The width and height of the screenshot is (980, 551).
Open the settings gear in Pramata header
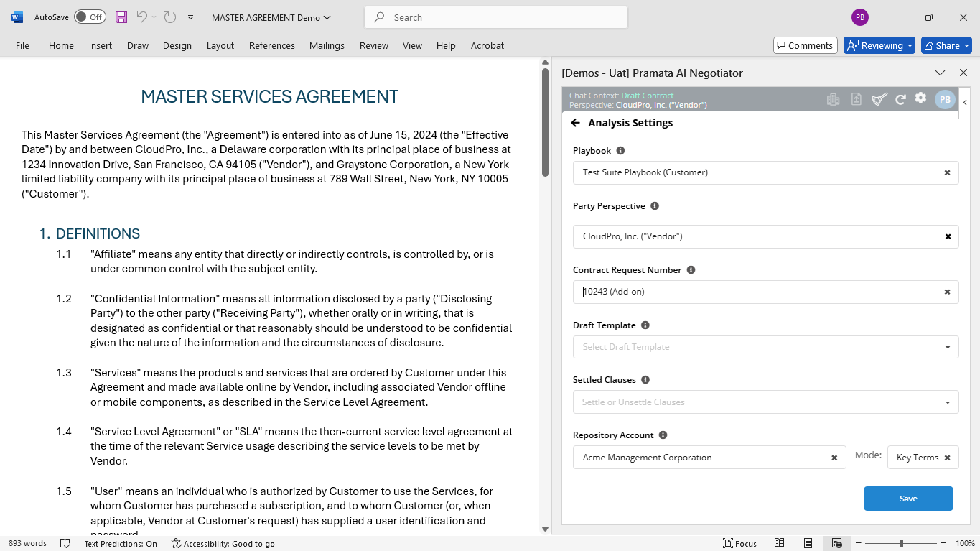coord(920,98)
